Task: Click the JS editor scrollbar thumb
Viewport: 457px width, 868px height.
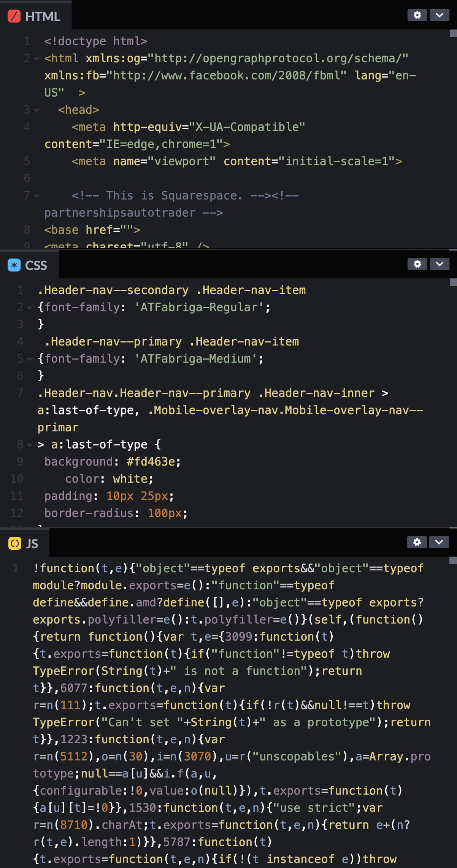Action: 453,560
